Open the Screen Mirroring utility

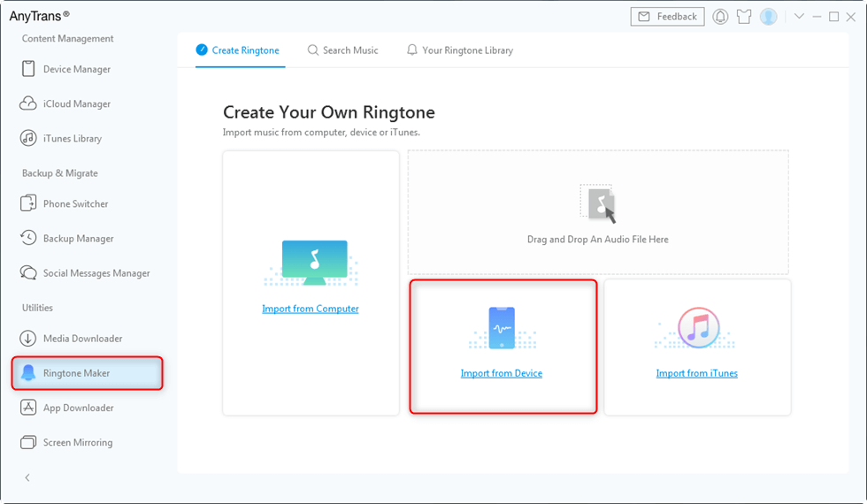pyautogui.click(x=77, y=442)
